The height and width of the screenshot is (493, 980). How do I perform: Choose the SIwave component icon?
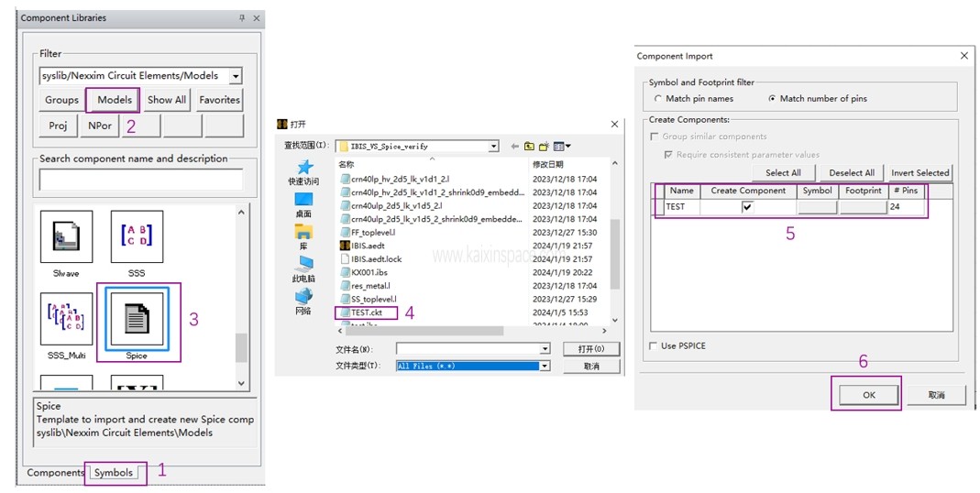point(66,237)
